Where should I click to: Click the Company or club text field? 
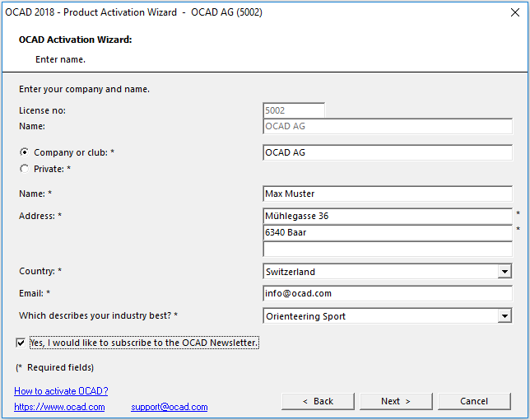pos(388,152)
